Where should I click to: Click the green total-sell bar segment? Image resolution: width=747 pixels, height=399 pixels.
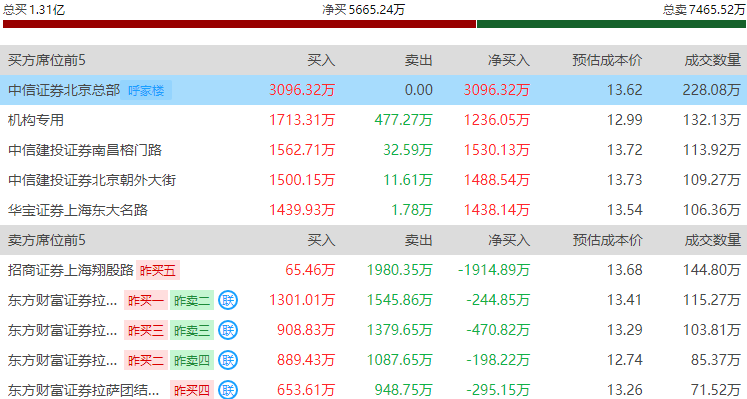coord(611,24)
